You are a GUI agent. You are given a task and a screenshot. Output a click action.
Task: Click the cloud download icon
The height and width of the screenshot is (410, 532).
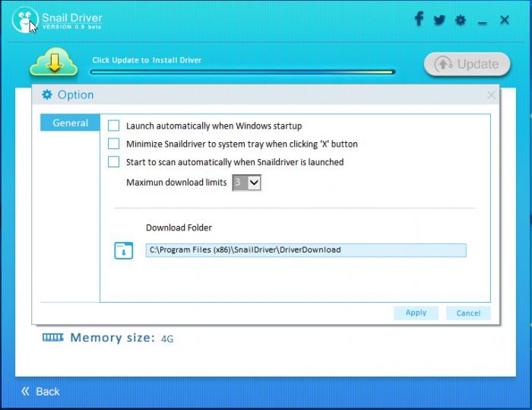click(54, 62)
